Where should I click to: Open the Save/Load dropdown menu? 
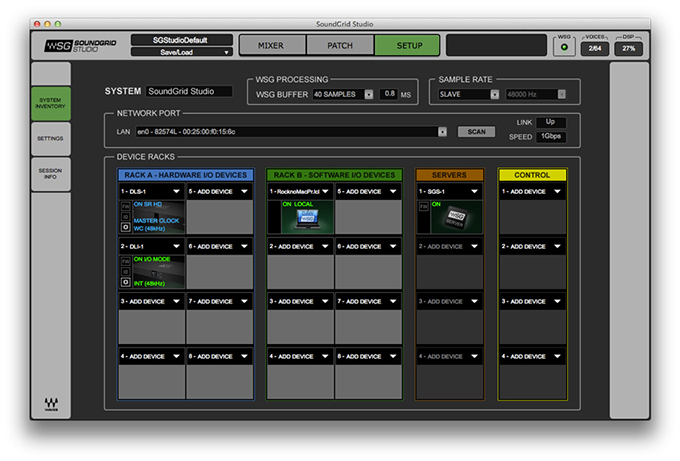tap(182, 52)
